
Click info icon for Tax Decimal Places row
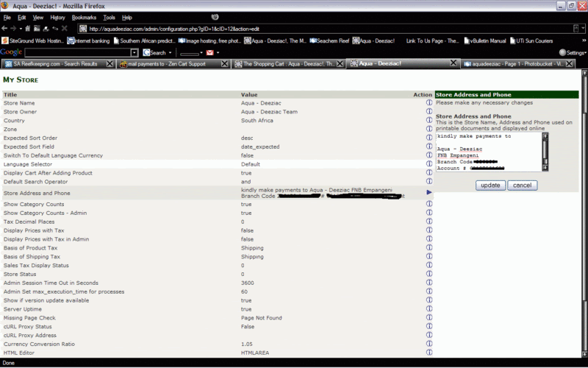(x=429, y=222)
